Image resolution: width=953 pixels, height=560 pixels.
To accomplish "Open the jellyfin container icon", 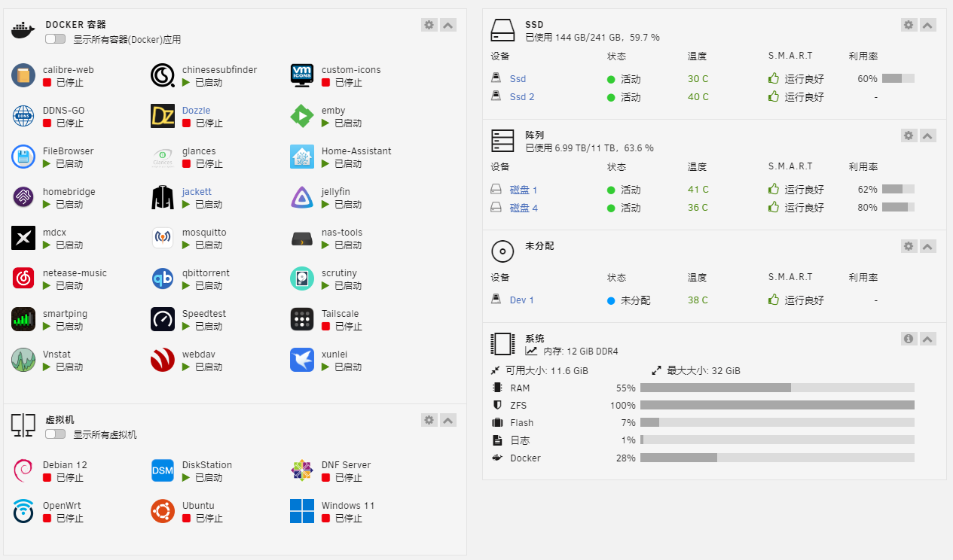I will 302,197.
